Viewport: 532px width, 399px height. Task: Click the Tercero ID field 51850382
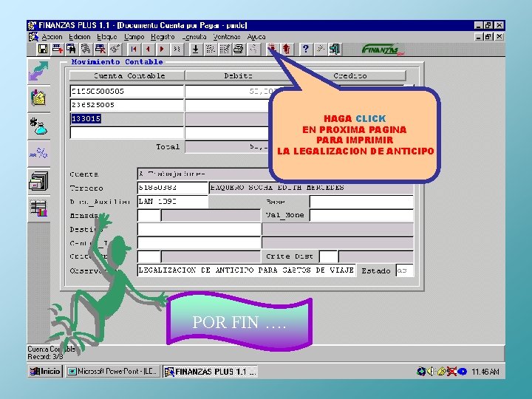[x=172, y=188]
